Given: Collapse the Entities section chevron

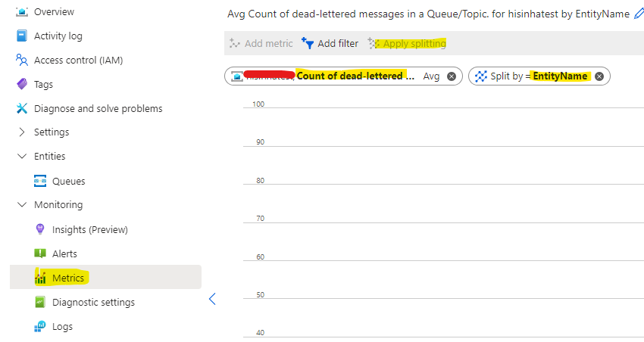Looking at the screenshot, I should [x=22, y=156].
